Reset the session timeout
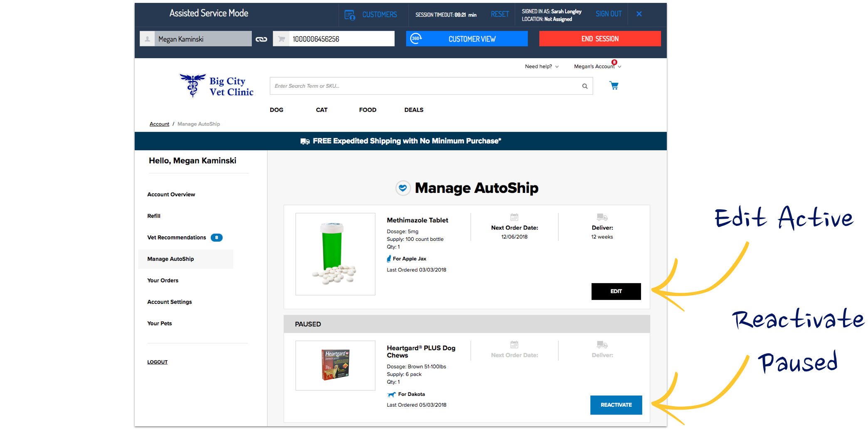Screen dimensions: 868x430 tap(500, 14)
